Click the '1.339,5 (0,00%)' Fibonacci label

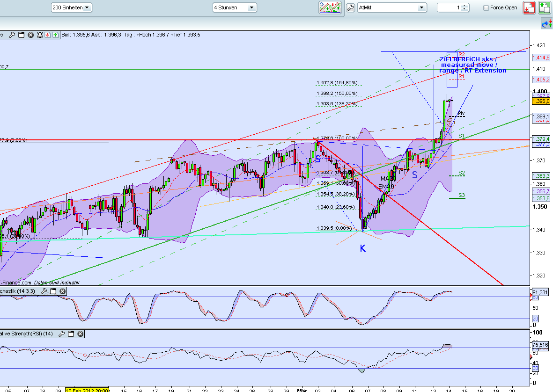point(334,228)
